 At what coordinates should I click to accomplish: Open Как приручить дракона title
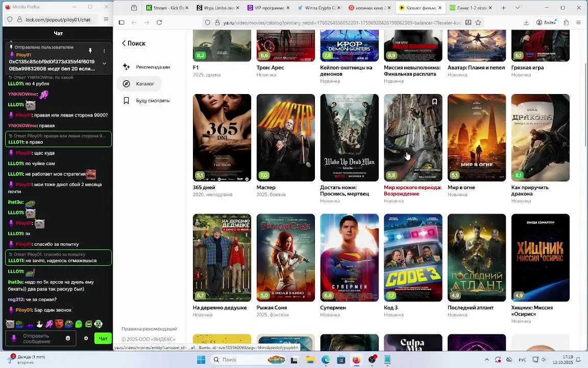530,190
